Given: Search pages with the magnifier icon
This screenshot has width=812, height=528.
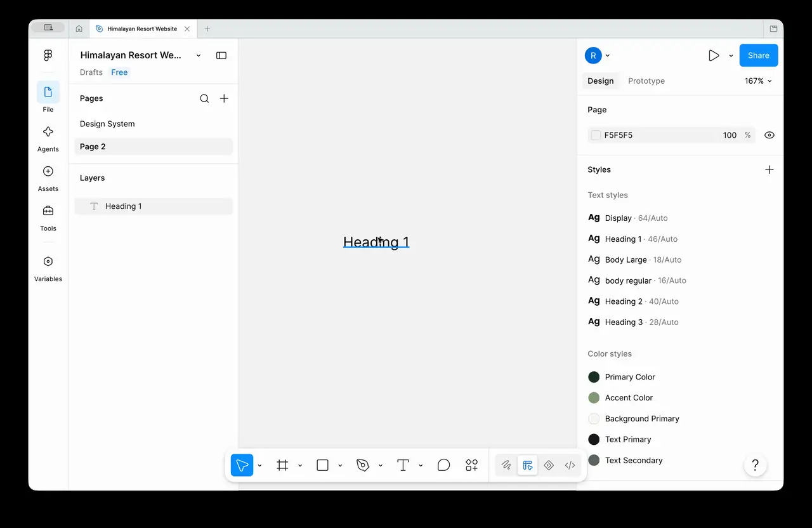Looking at the screenshot, I should [204, 98].
